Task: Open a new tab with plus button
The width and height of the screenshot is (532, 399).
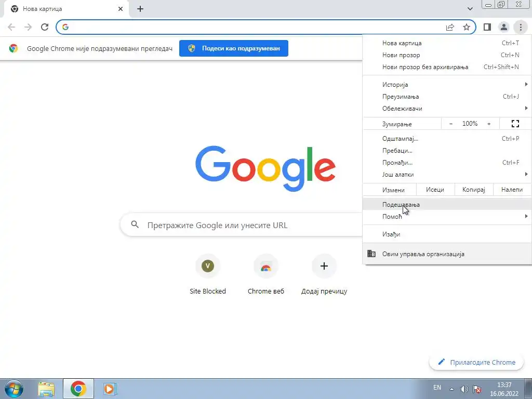Action: 140,9
